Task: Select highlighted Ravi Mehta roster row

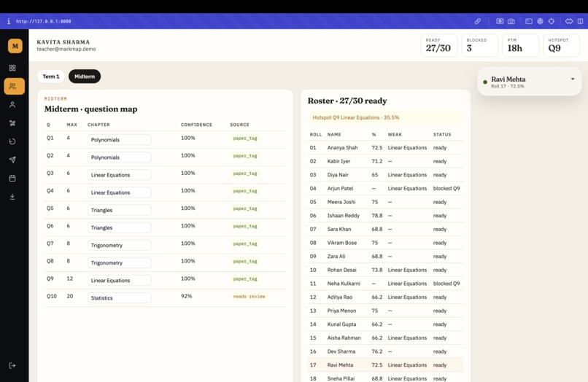Action: tap(385, 365)
